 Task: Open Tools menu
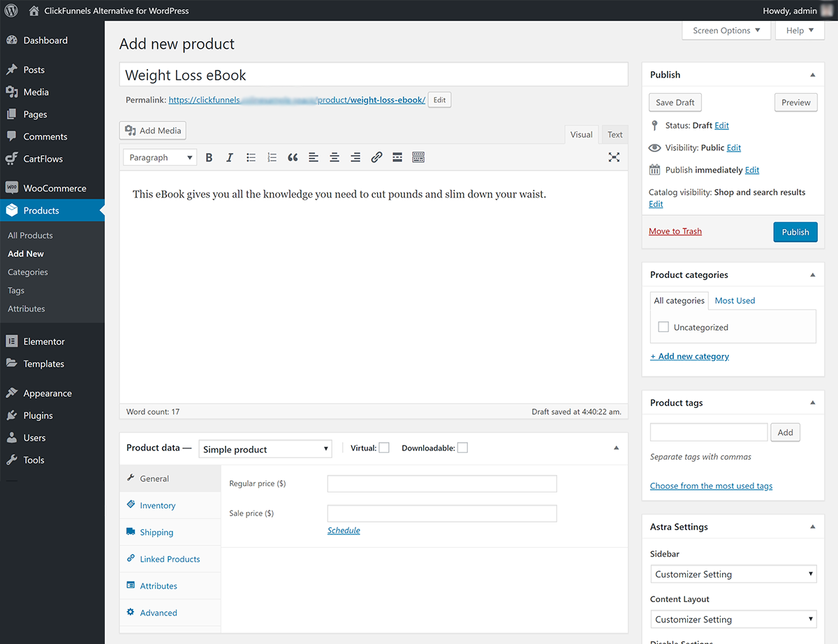[52, 460]
